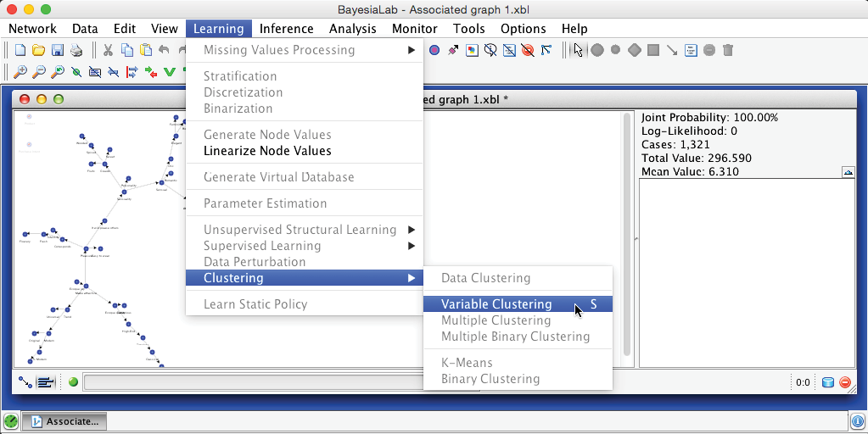Click the database icon in status bar
868x434 pixels.
click(x=828, y=382)
